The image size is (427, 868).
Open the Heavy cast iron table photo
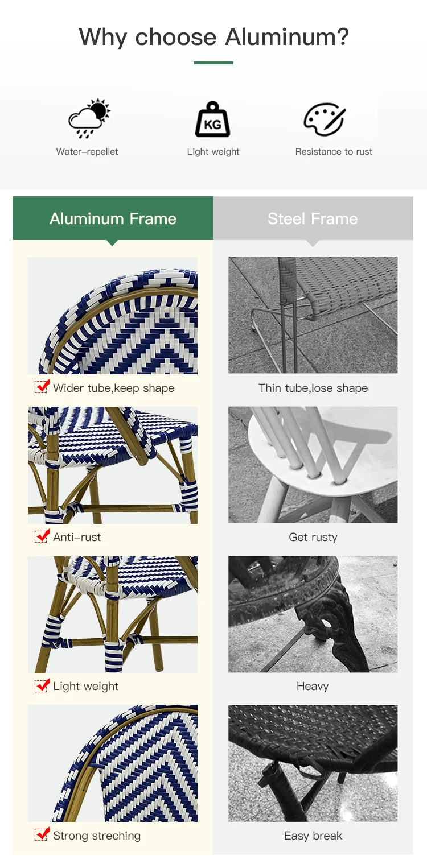point(313,614)
